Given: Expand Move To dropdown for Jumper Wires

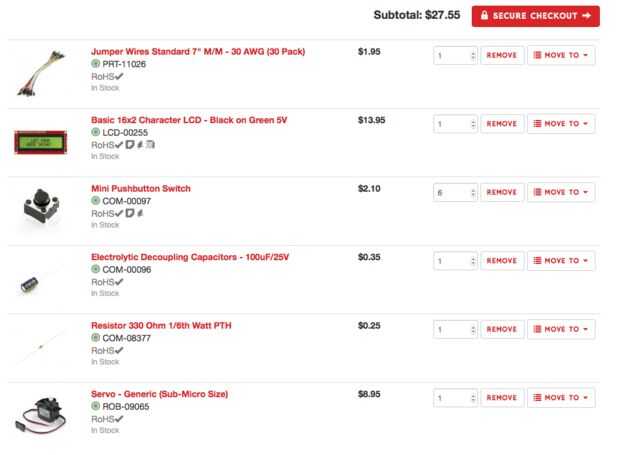Looking at the screenshot, I should click(x=561, y=56).
